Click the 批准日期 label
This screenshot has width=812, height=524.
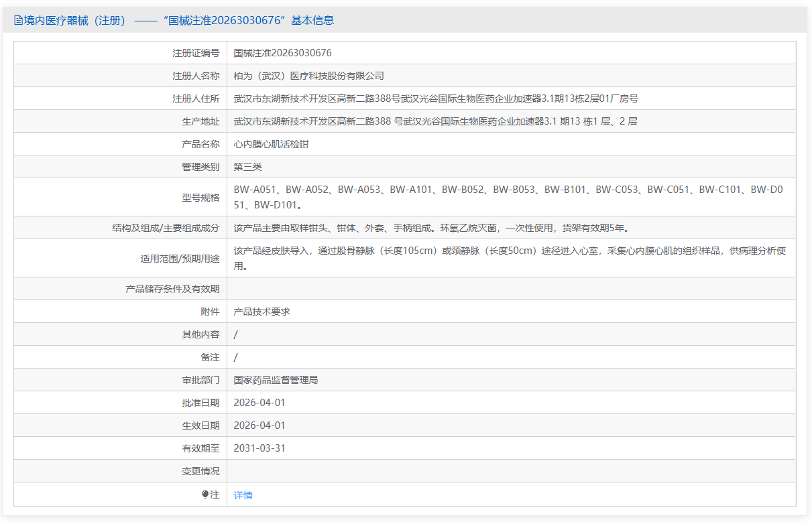(200, 403)
